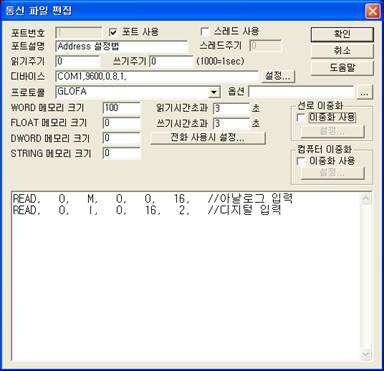This screenshot has height=371, width=384.
Task: Enable the 스레드 사용 checkbox
Action: point(205,31)
